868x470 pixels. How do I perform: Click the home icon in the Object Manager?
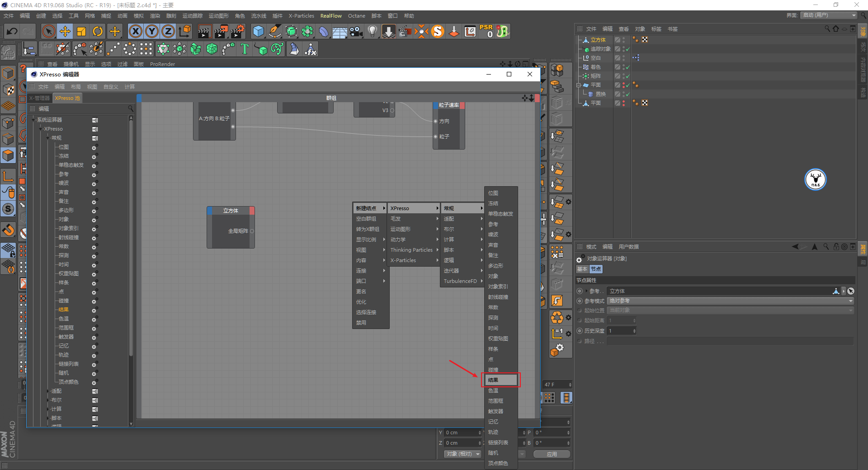coord(835,28)
